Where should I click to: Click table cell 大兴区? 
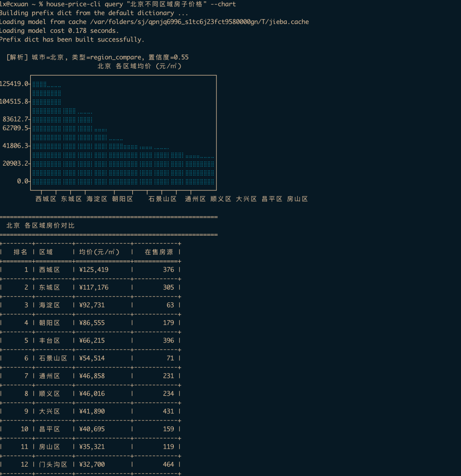50,412
